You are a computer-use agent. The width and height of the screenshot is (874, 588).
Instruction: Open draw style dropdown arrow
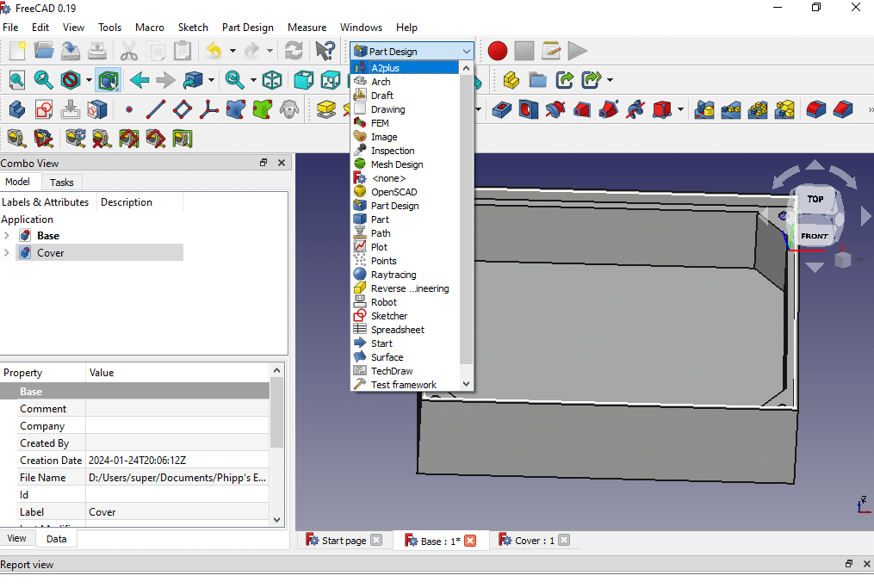click(90, 80)
